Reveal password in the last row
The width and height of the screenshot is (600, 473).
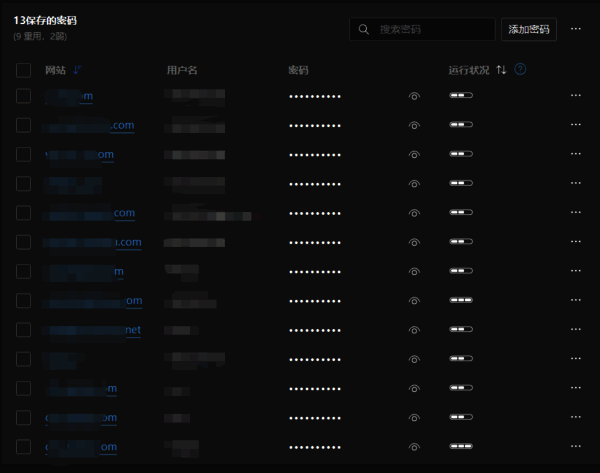coord(414,447)
